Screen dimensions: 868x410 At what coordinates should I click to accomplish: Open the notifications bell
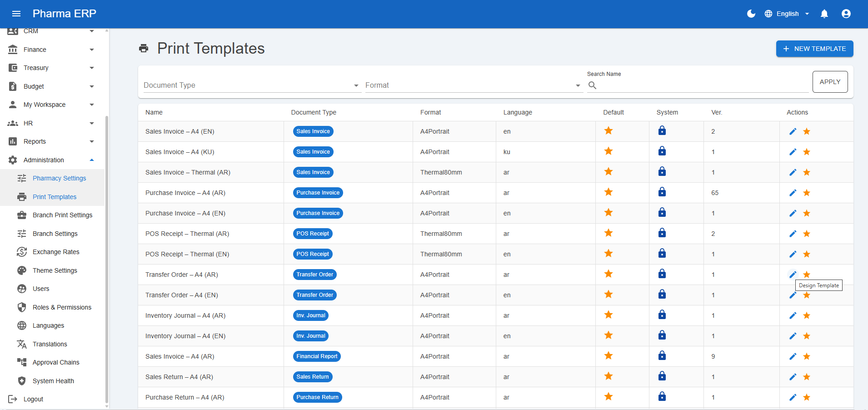pyautogui.click(x=824, y=14)
